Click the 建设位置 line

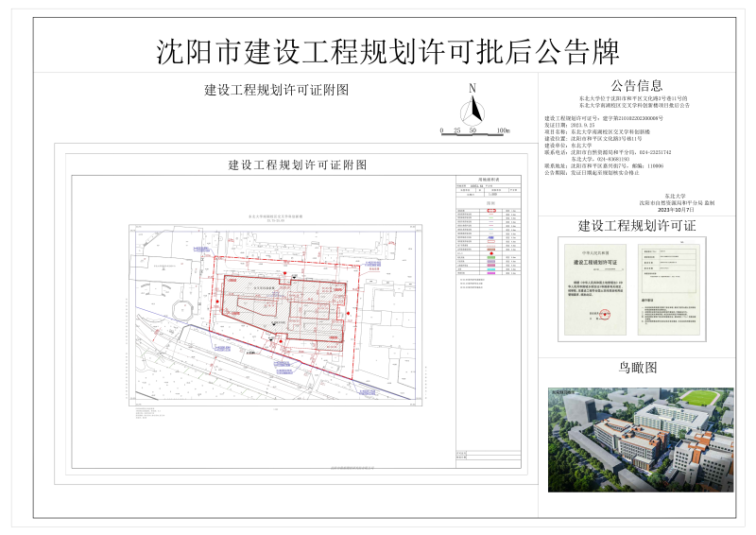(593, 138)
